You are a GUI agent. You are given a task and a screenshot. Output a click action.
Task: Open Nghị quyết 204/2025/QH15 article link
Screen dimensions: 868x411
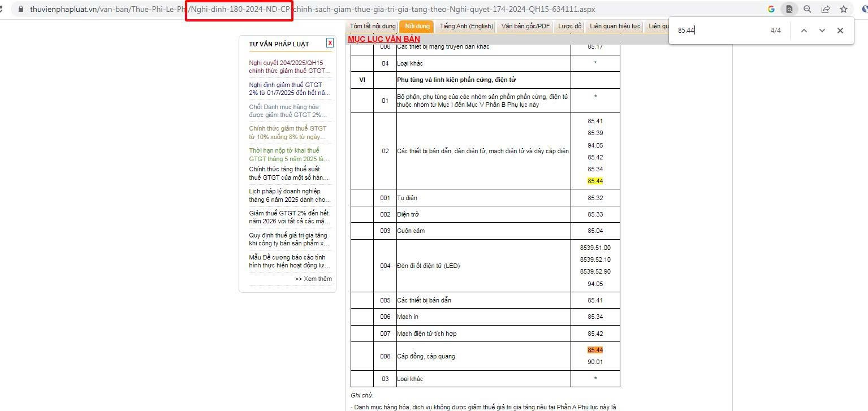[x=290, y=67]
